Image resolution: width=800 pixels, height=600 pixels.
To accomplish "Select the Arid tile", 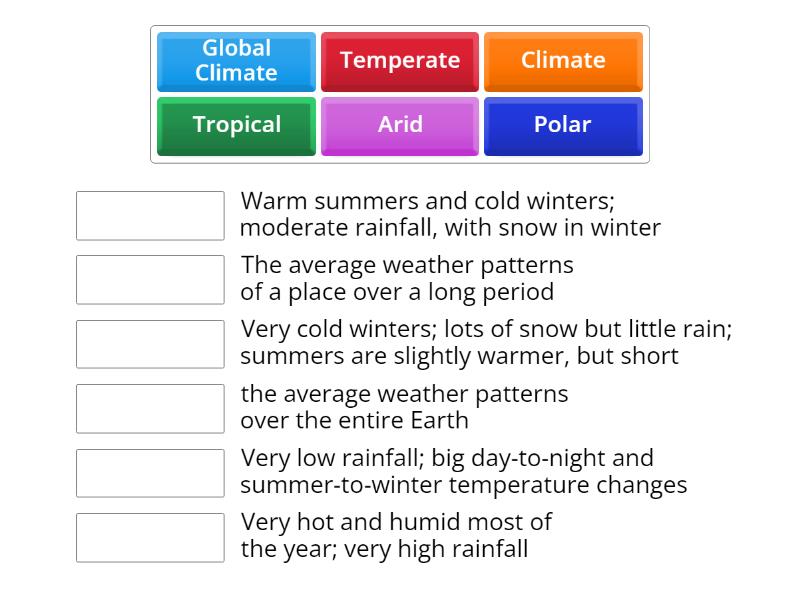I will [400, 125].
